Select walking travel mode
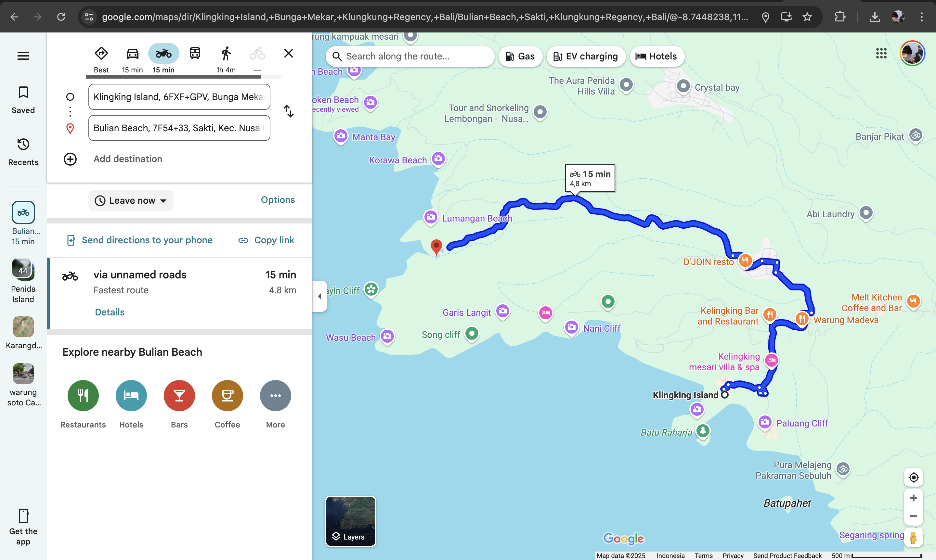 [226, 54]
